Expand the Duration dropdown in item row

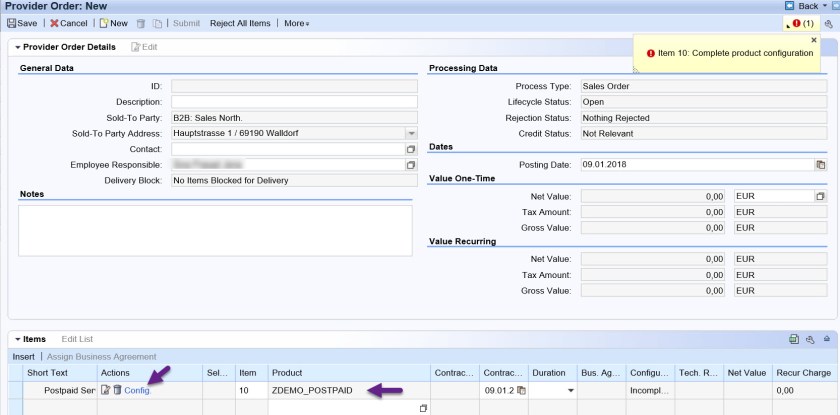click(570, 390)
